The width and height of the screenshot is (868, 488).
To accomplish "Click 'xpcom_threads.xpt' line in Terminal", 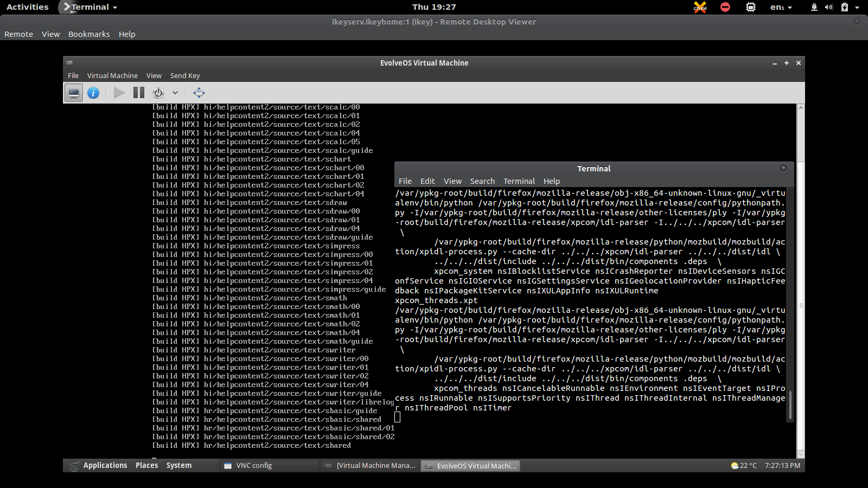I will point(436,300).
